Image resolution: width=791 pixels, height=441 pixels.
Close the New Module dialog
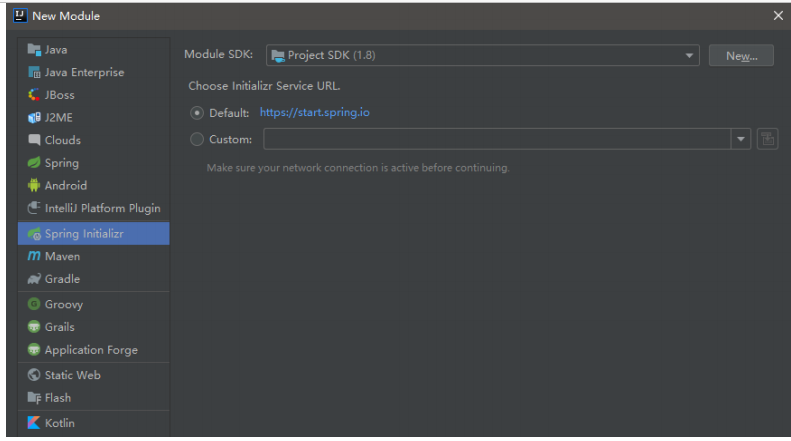[x=778, y=16]
